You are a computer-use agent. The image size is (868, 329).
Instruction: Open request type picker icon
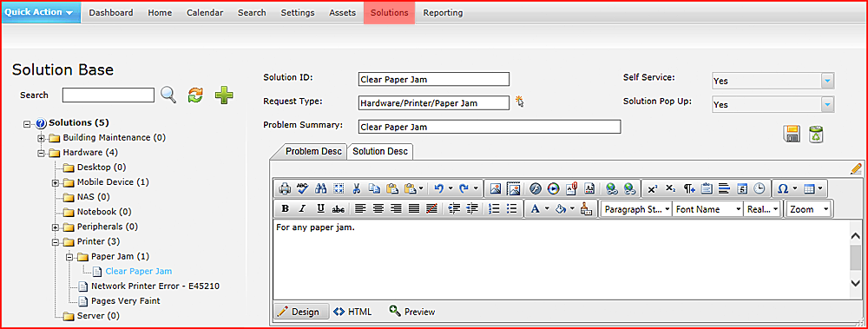[519, 102]
